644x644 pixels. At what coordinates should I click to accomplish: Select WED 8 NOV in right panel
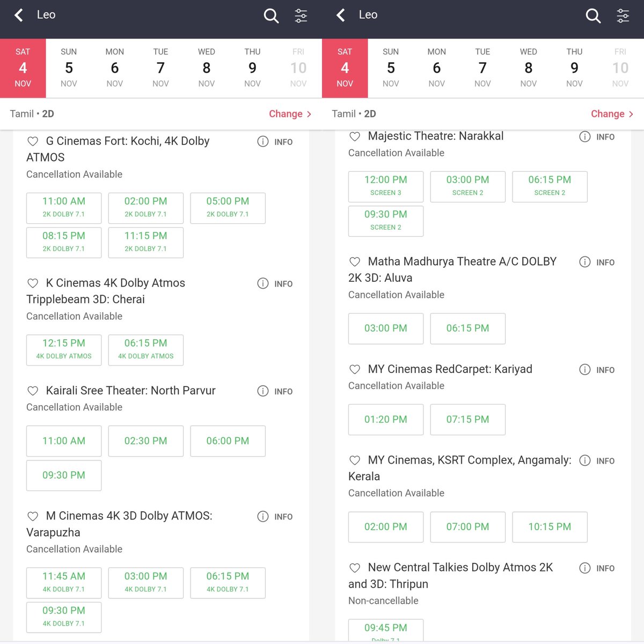529,68
